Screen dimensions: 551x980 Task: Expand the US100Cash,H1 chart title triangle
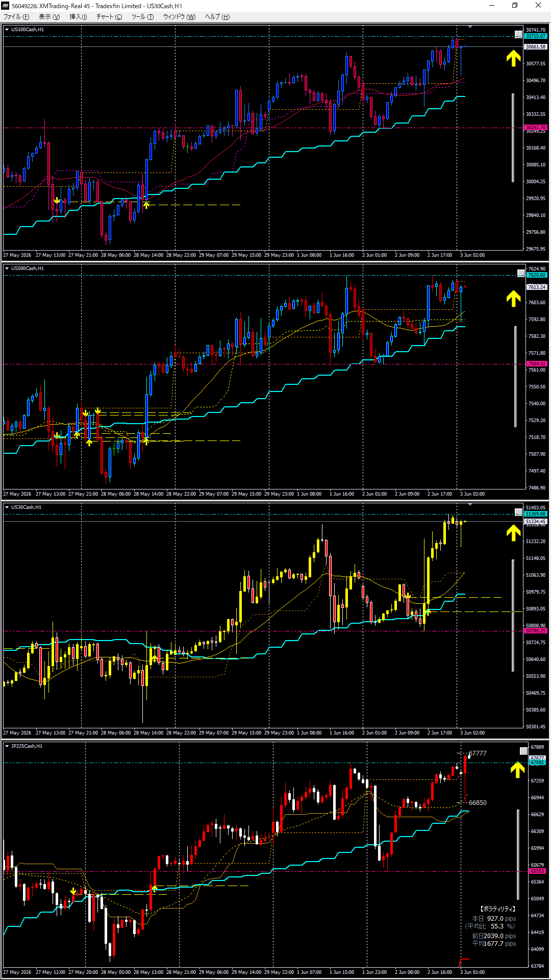pos(7,30)
